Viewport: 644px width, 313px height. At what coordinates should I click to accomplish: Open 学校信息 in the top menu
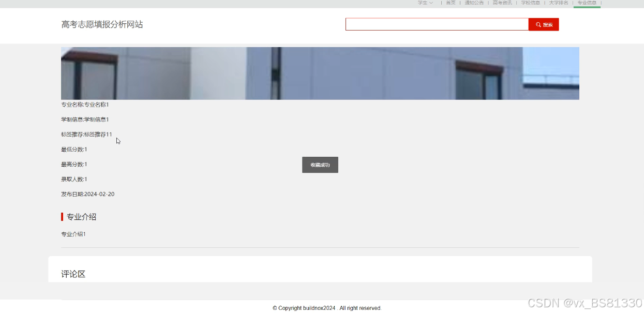[530, 3]
